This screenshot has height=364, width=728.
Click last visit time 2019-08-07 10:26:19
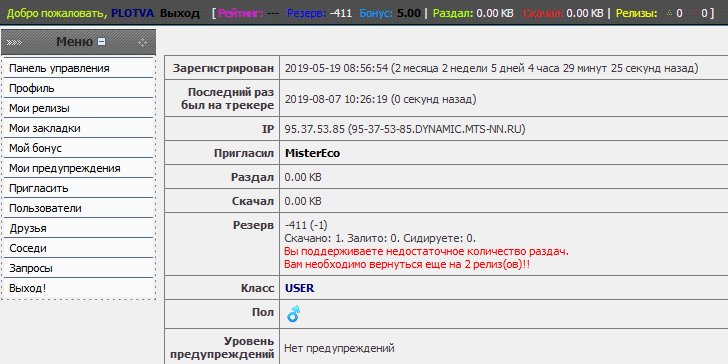click(x=336, y=99)
